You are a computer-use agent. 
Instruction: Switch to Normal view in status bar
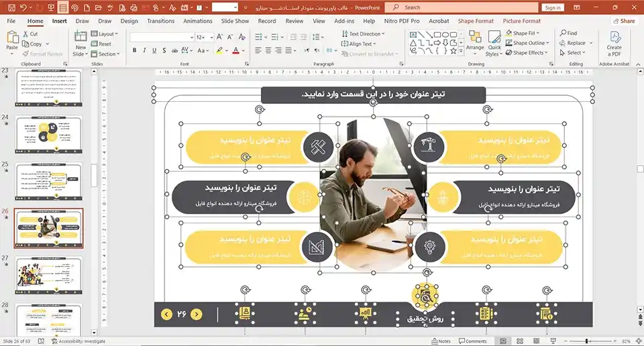(x=502, y=341)
